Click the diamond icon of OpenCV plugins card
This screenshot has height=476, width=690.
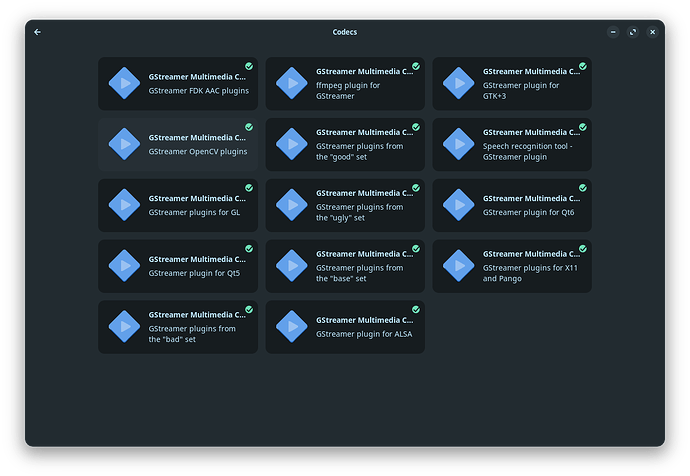(125, 144)
